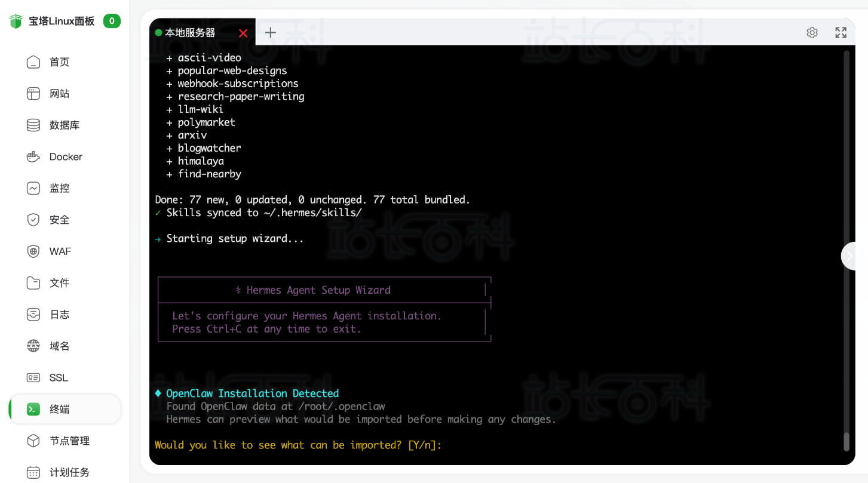
Task: Open the SSL menu item
Action: pos(59,378)
